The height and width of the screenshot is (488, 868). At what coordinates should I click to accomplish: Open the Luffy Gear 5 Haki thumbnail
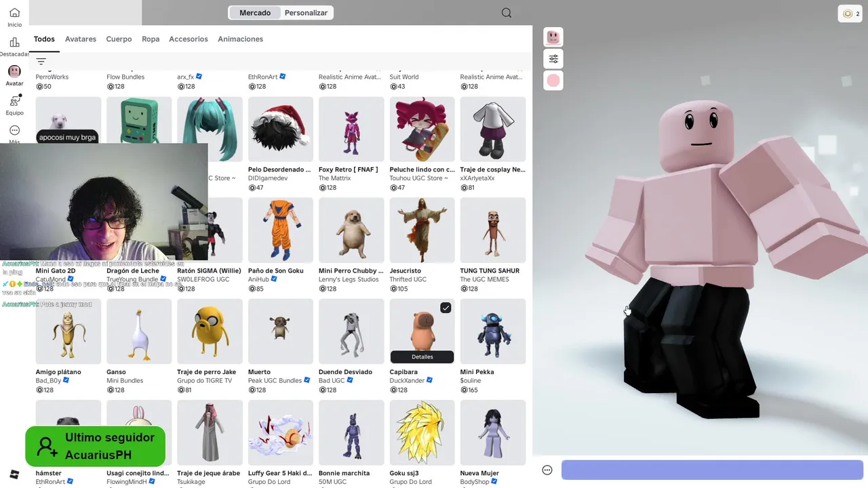tap(281, 432)
